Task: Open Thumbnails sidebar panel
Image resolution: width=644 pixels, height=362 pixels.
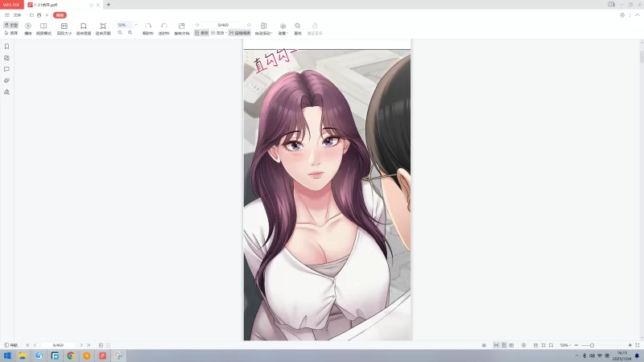Action: point(6,58)
